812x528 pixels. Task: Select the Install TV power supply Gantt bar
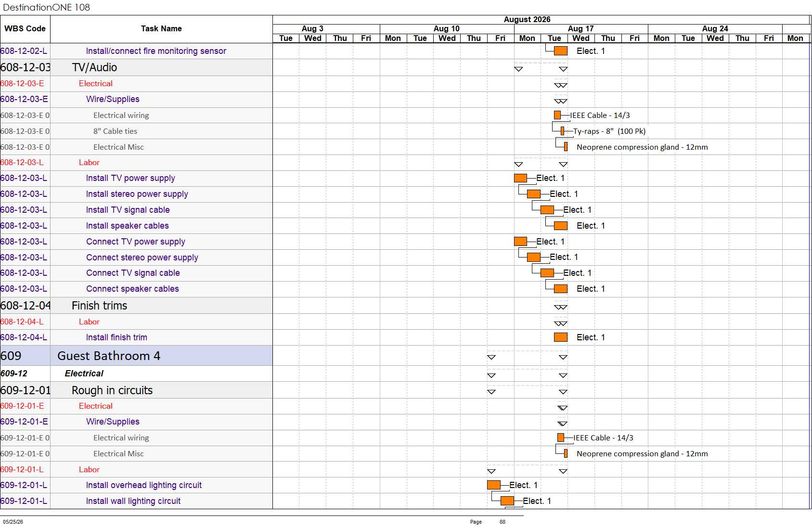(520, 178)
